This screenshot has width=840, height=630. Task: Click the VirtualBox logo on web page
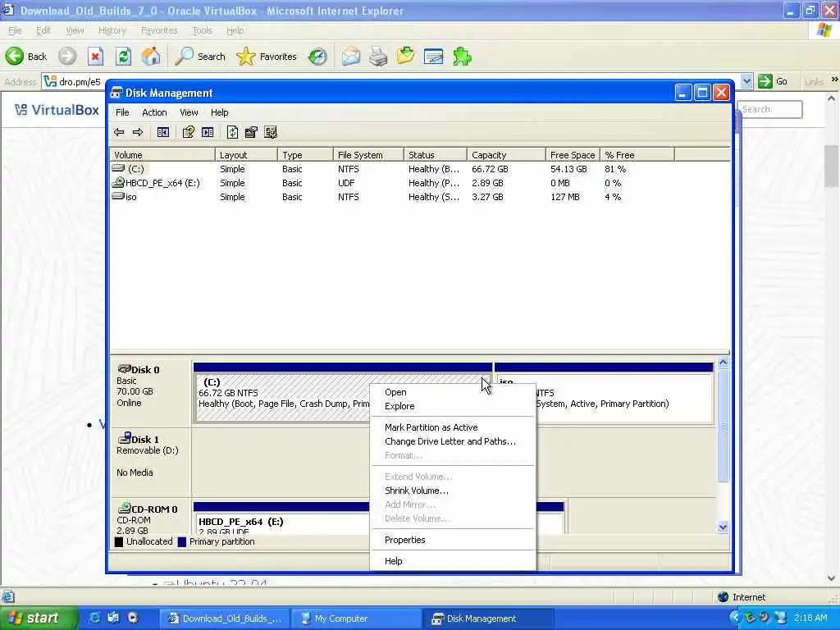coord(57,110)
